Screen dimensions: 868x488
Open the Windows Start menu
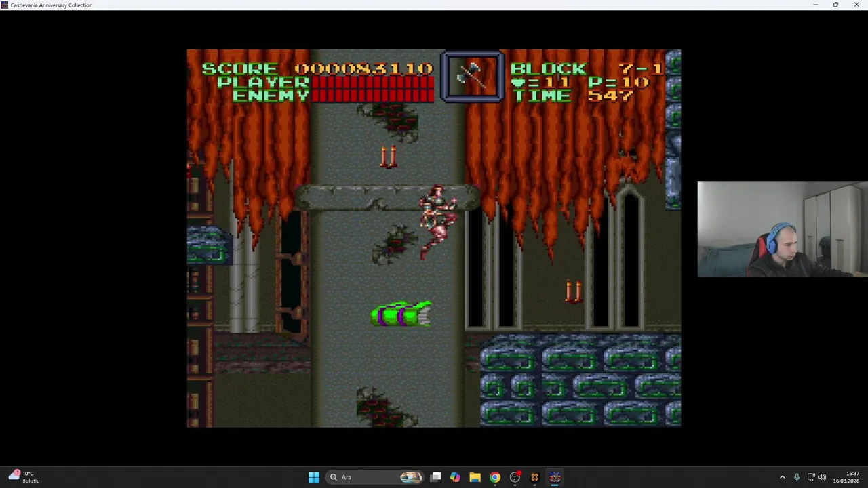point(314,477)
